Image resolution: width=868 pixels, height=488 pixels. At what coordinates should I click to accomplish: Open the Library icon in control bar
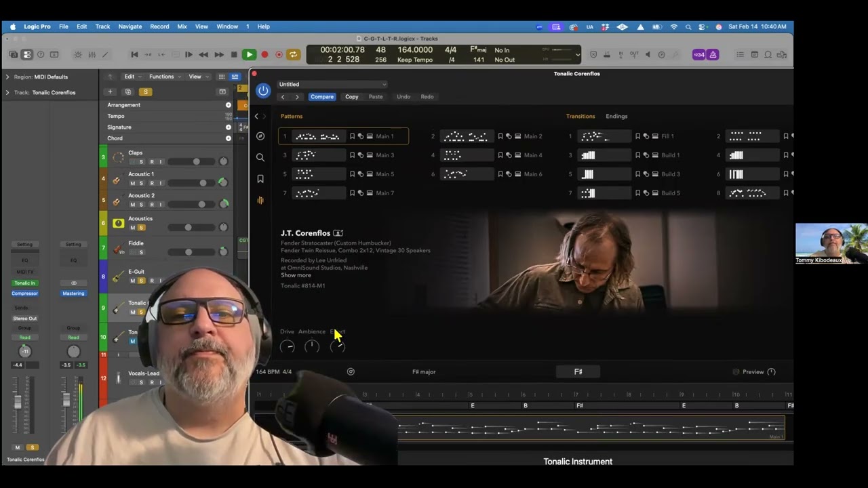14,54
